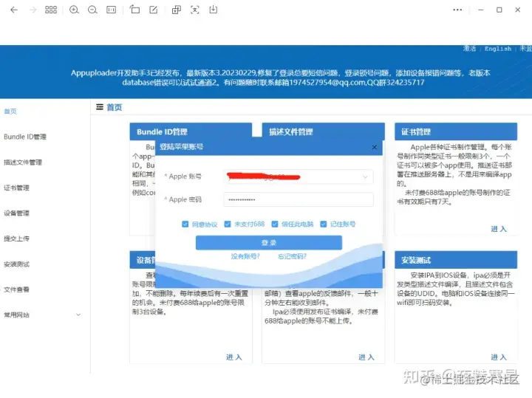Open 提交上传 in the sidebar
The width and height of the screenshot is (532, 398).
pyautogui.click(x=16, y=239)
